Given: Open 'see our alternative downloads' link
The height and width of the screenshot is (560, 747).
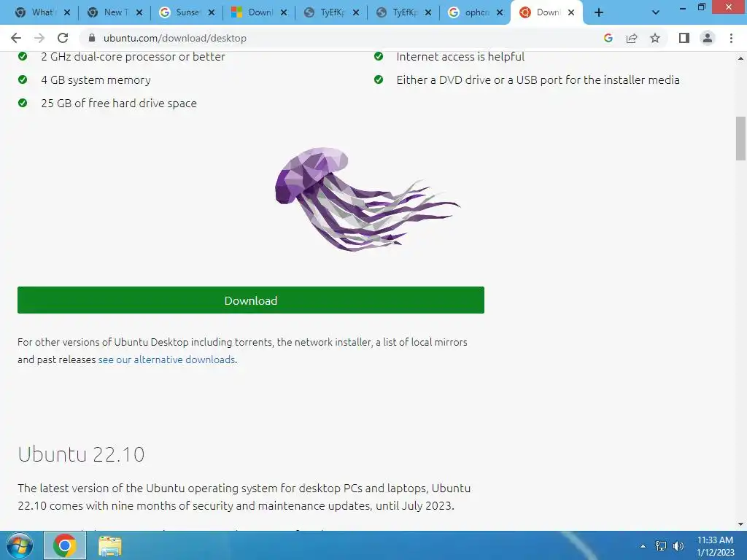Looking at the screenshot, I should point(166,359).
